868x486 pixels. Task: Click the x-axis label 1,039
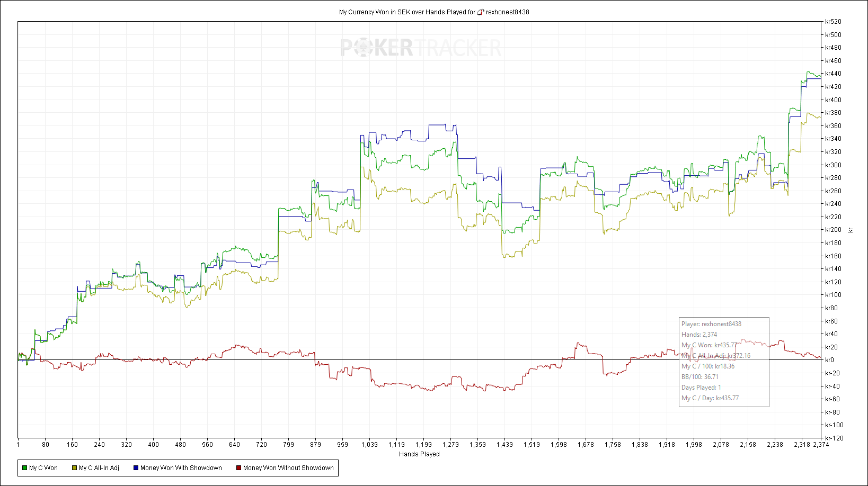(369, 445)
